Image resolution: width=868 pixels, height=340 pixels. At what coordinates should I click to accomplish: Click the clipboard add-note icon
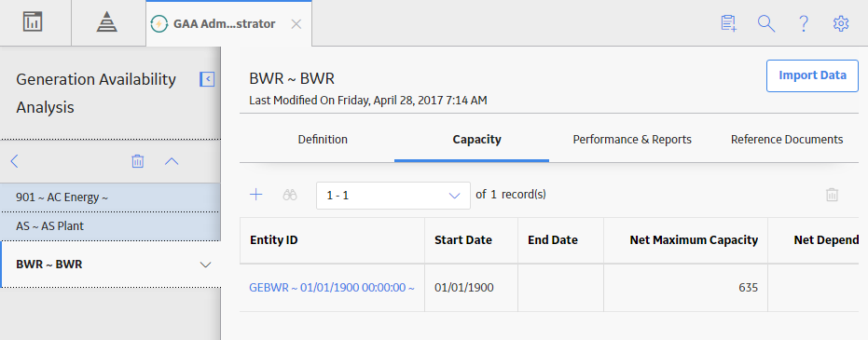tap(729, 24)
